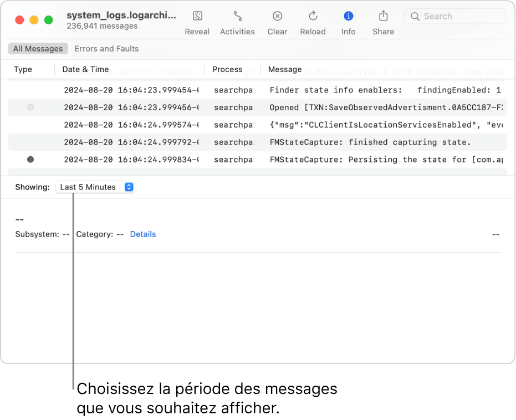Click the system_logs.logarchive window title

(x=121, y=15)
